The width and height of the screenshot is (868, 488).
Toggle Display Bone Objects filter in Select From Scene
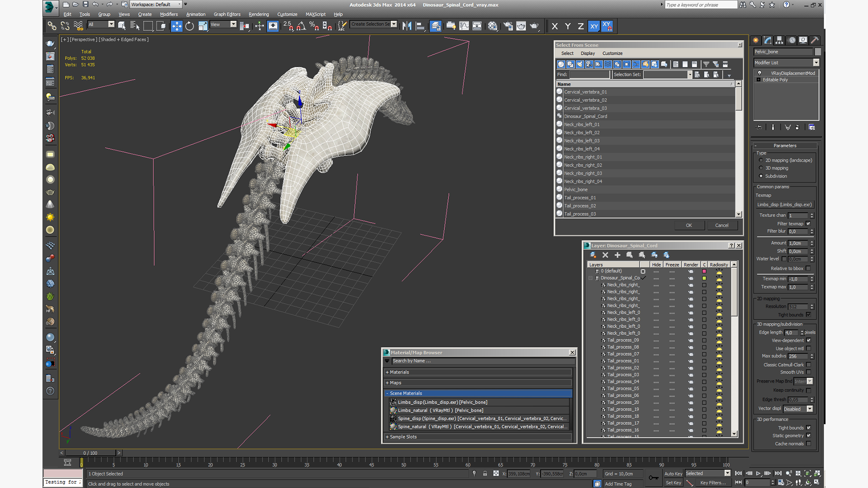[x=636, y=64]
